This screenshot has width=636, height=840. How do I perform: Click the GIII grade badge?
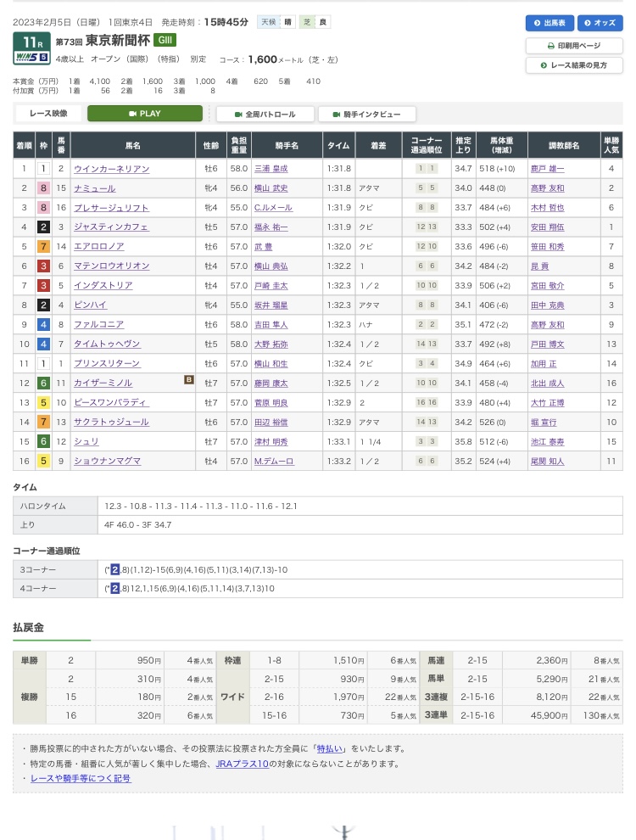point(165,40)
